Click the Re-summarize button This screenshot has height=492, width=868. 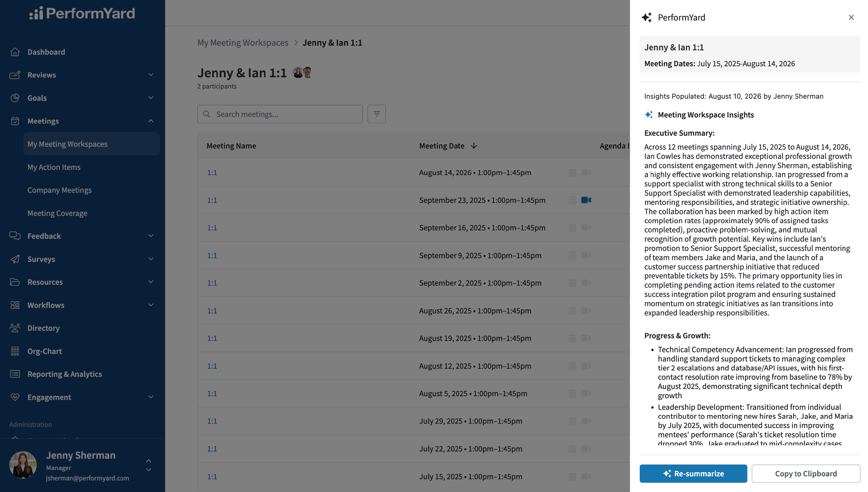693,473
